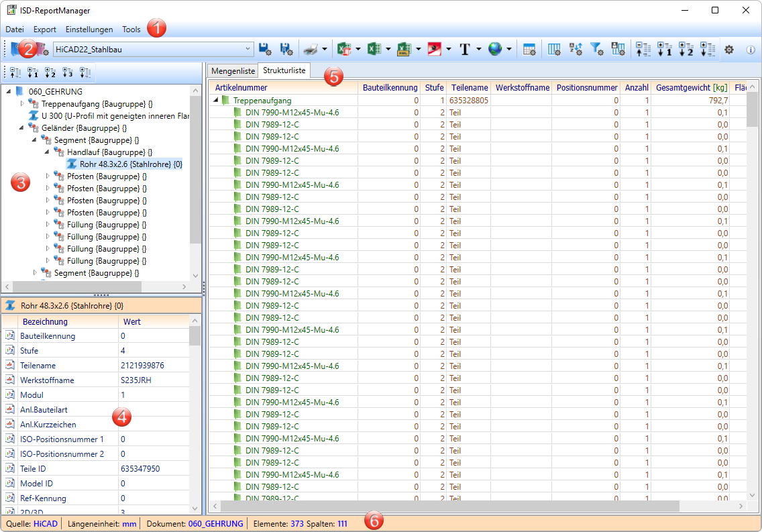
Task: Click the text export T icon
Action: click(465, 49)
